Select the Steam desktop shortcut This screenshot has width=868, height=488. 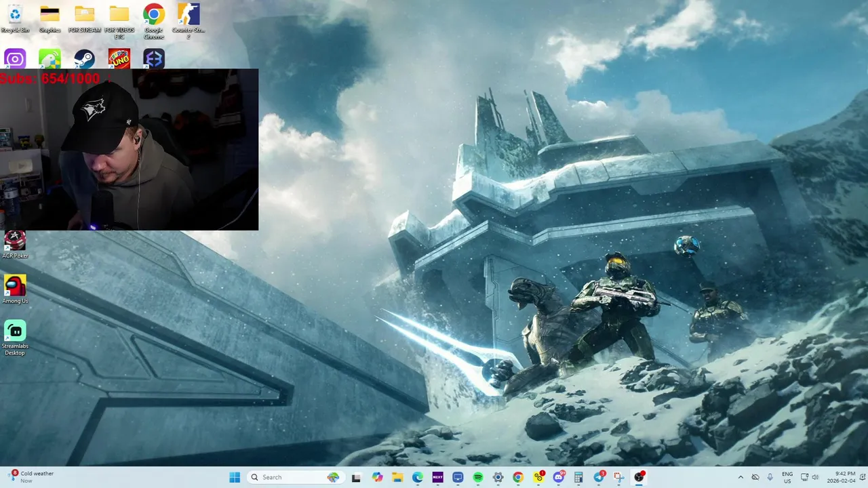coord(84,59)
